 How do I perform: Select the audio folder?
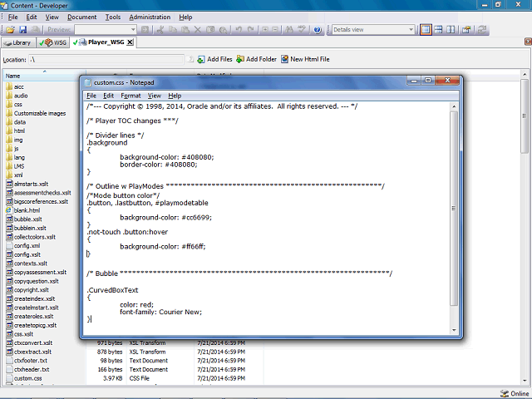(17, 96)
